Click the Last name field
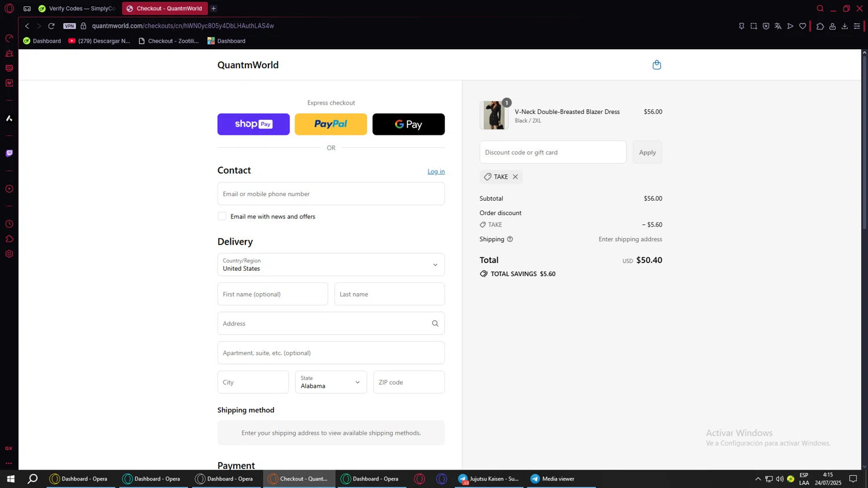This screenshot has width=868, height=488. [x=389, y=294]
